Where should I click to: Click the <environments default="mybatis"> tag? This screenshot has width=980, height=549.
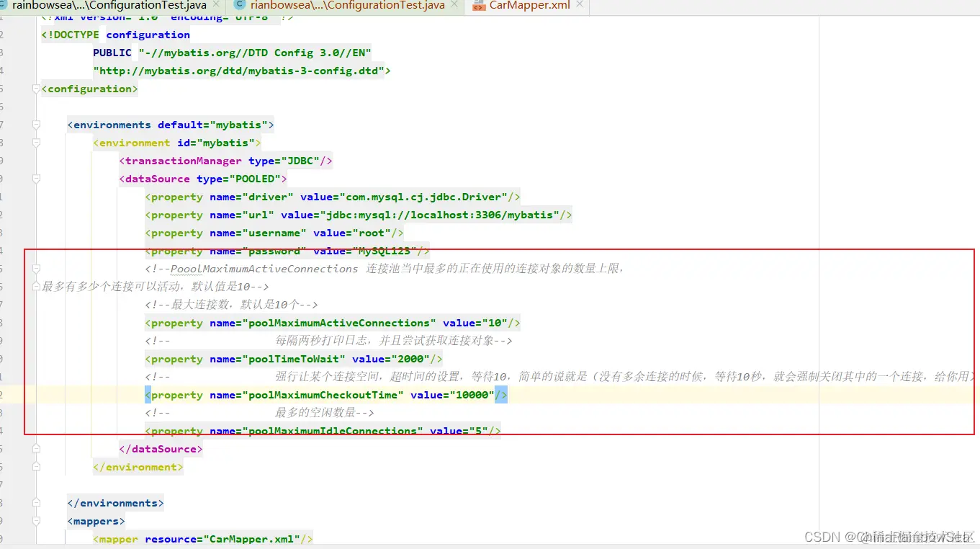click(x=171, y=125)
